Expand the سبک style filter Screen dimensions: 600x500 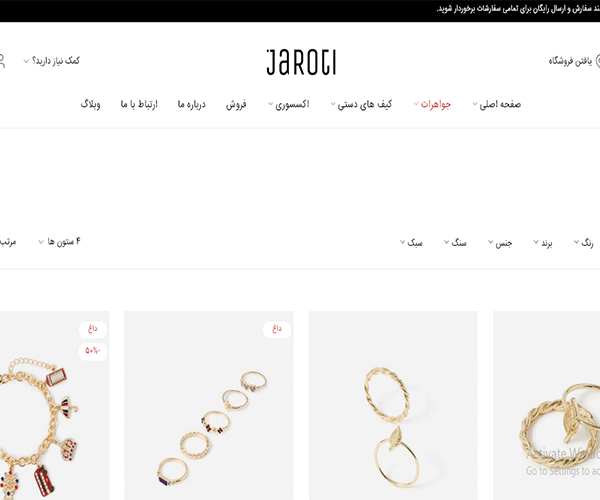click(x=411, y=243)
